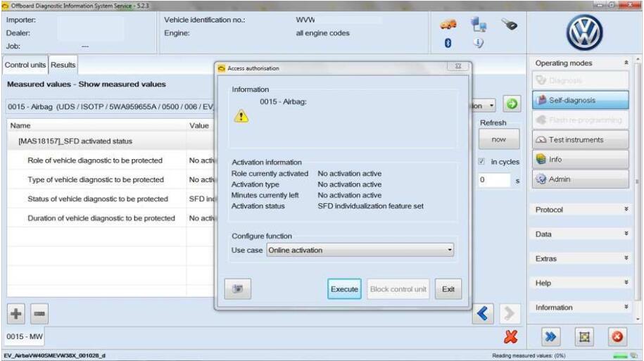Screen dimensions: 644x361
Task: Collapse the Operating modes section
Action: pos(626,63)
